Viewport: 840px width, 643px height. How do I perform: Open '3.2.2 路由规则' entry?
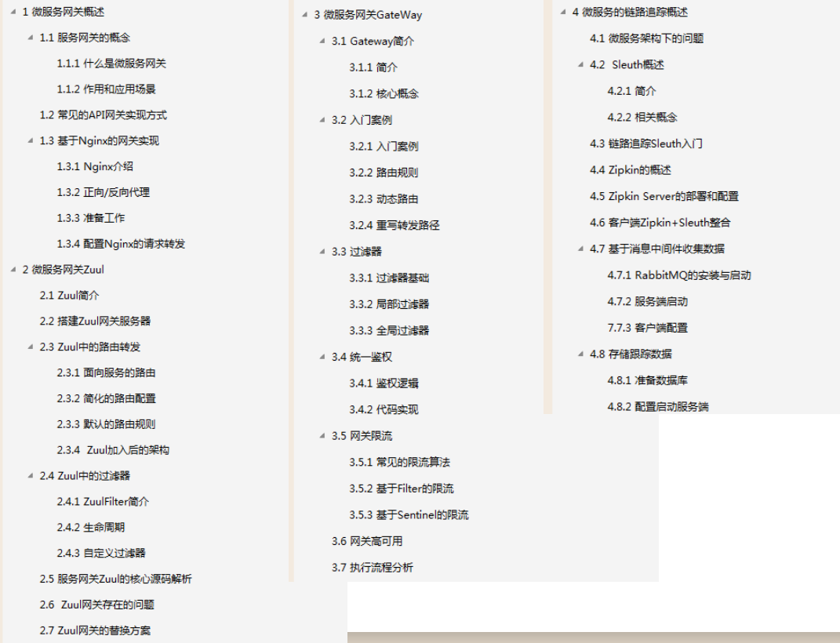coord(384,173)
